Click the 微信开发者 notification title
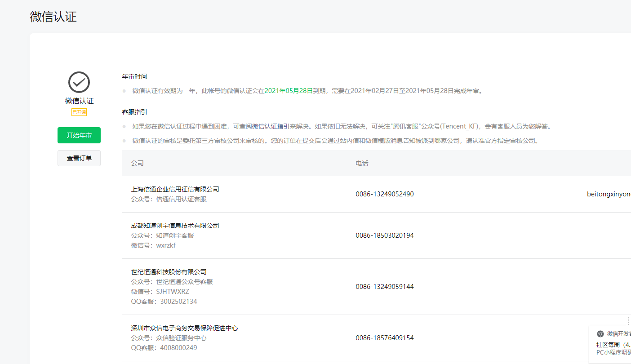Screen dimensions: 631x364 619,334
